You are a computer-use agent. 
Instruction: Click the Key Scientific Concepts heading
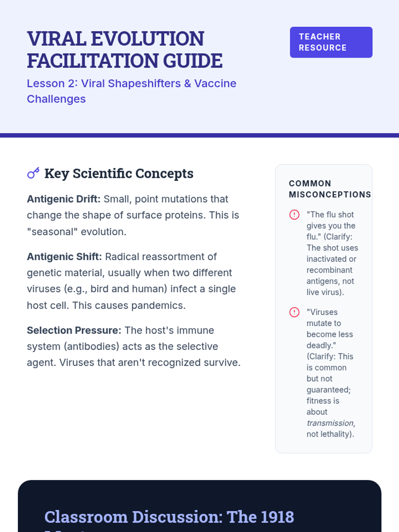[x=119, y=174]
